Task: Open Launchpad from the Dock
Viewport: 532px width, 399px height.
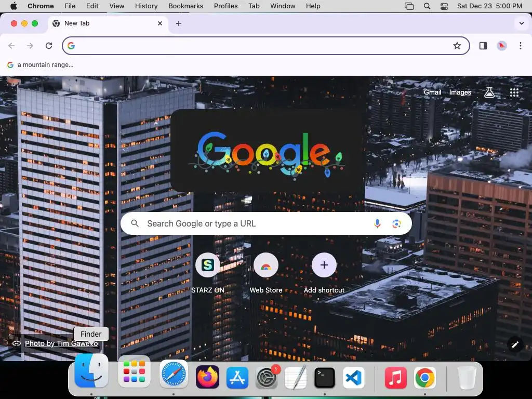Action: (x=135, y=371)
